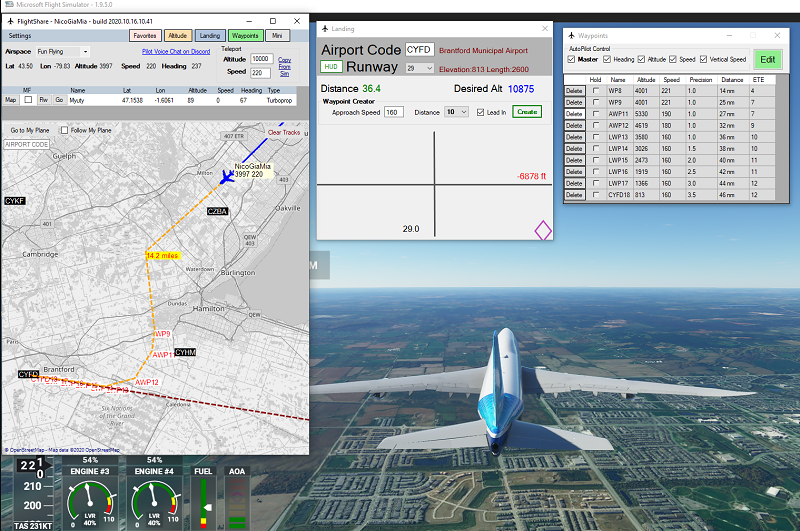Click the Clear Tracks link
The image size is (800, 531).
pyautogui.click(x=284, y=133)
